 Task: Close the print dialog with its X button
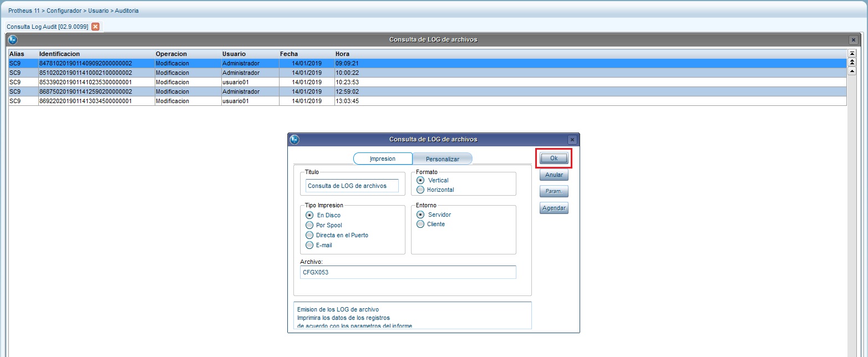(572, 140)
